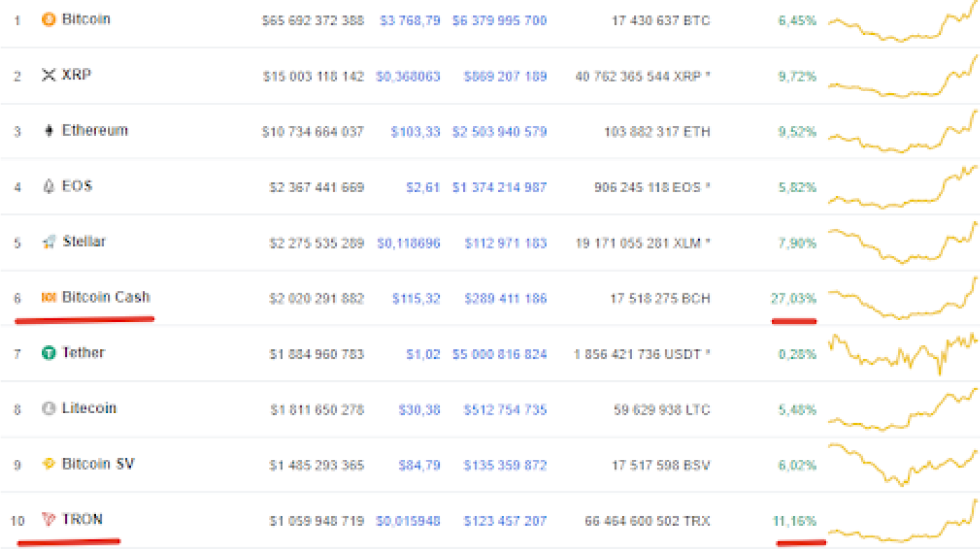Click the Litecoin grey logo icon
This screenshot has width=980, height=551.
pyautogui.click(x=48, y=408)
